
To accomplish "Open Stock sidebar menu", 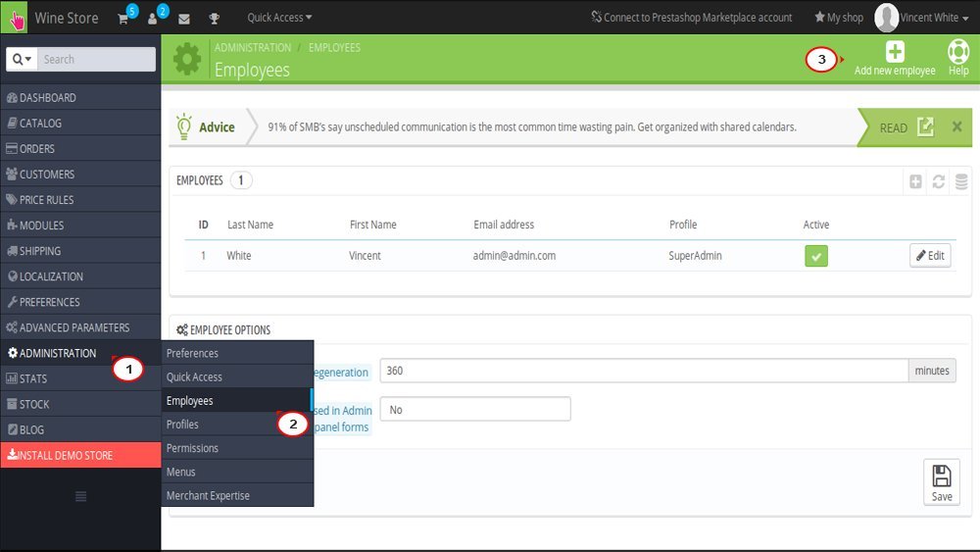I will [80, 405].
